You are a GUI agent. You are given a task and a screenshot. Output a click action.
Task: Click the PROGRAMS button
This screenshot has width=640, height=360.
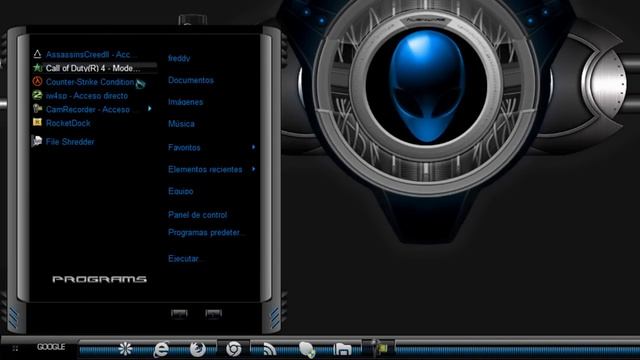click(x=100, y=279)
